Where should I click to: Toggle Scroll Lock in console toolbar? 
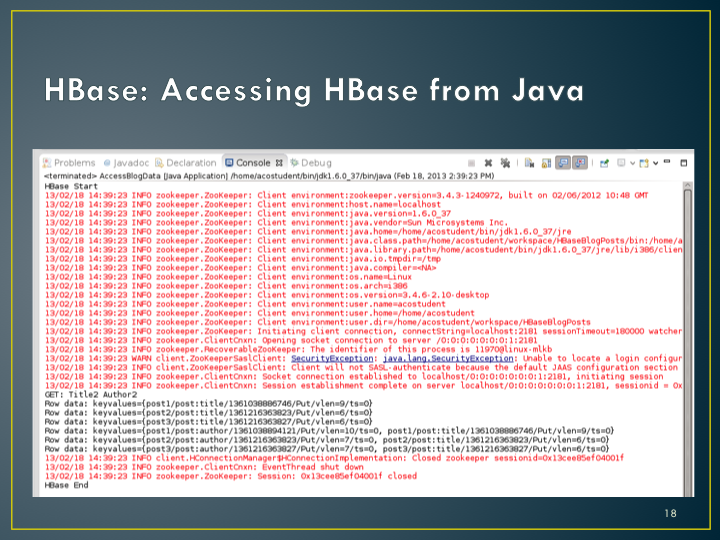pyautogui.click(x=546, y=163)
